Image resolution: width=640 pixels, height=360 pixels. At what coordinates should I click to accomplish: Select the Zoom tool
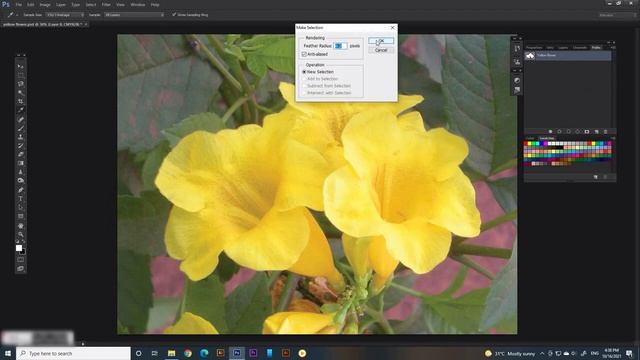click(x=20, y=234)
